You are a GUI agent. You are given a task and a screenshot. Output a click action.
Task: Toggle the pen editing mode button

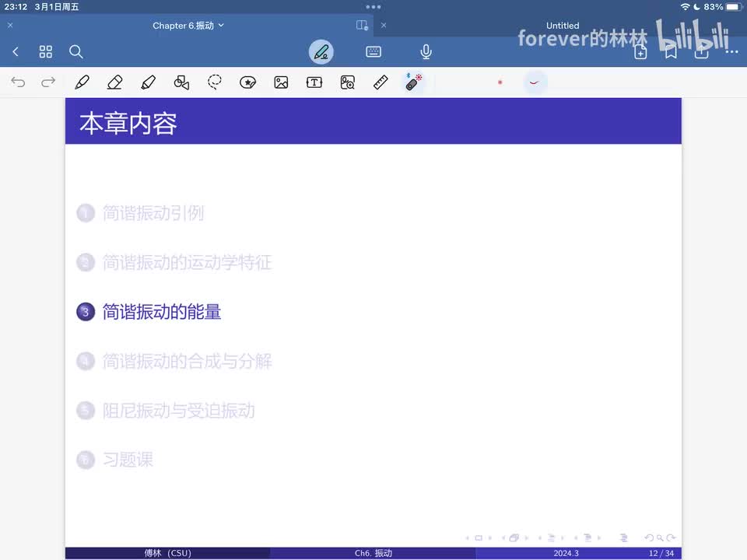[321, 51]
